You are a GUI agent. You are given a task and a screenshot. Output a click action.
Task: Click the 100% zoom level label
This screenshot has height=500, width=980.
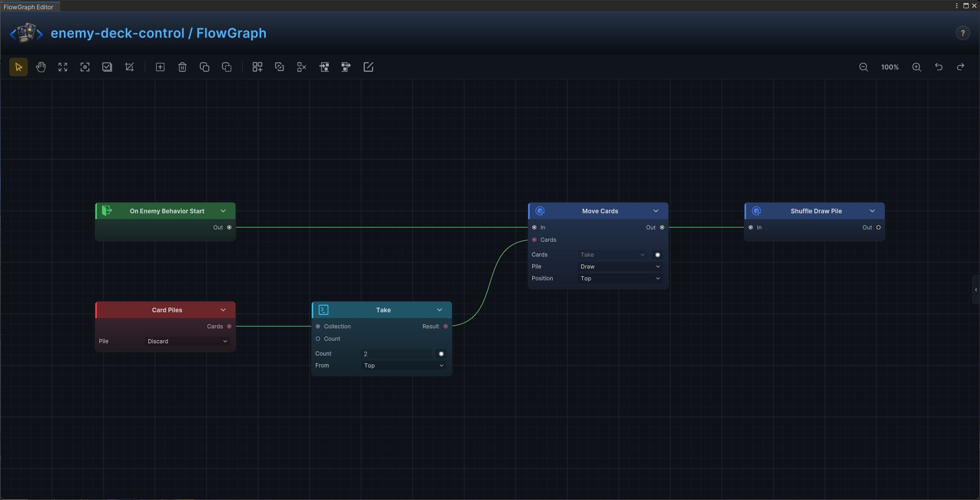[890, 67]
